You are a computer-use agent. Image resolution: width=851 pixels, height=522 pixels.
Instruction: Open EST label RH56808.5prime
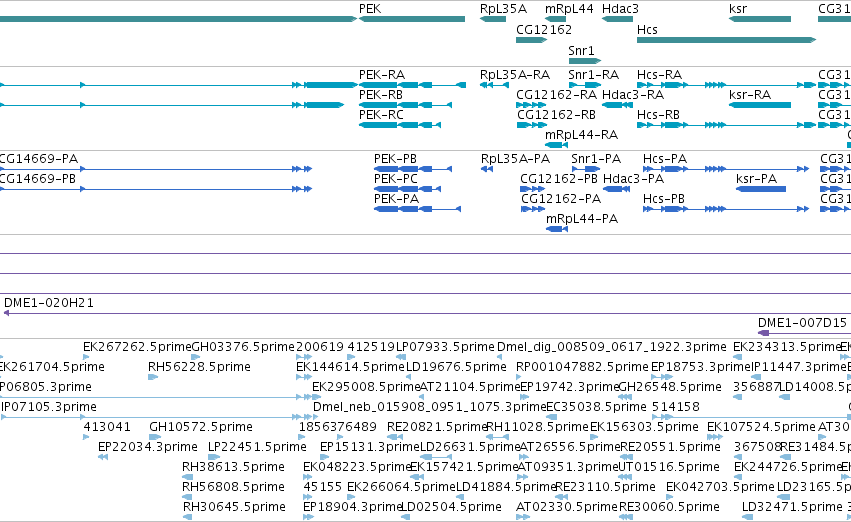click(233, 487)
